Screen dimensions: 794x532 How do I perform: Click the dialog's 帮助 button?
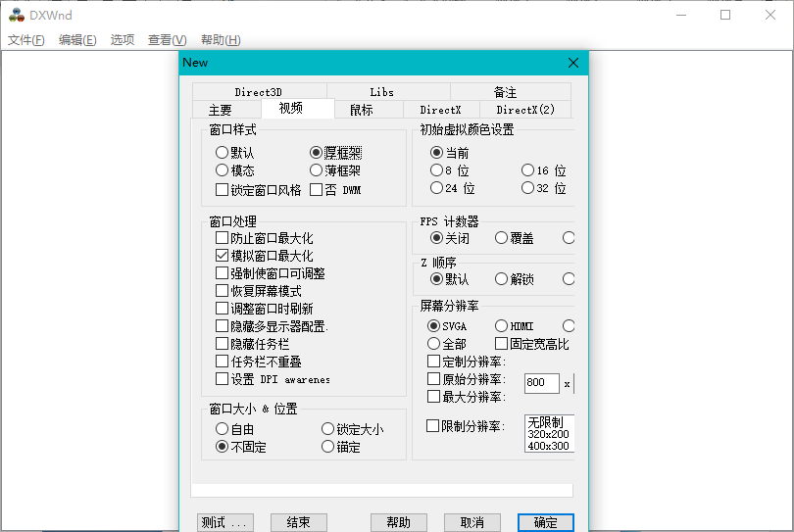point(399,522)
